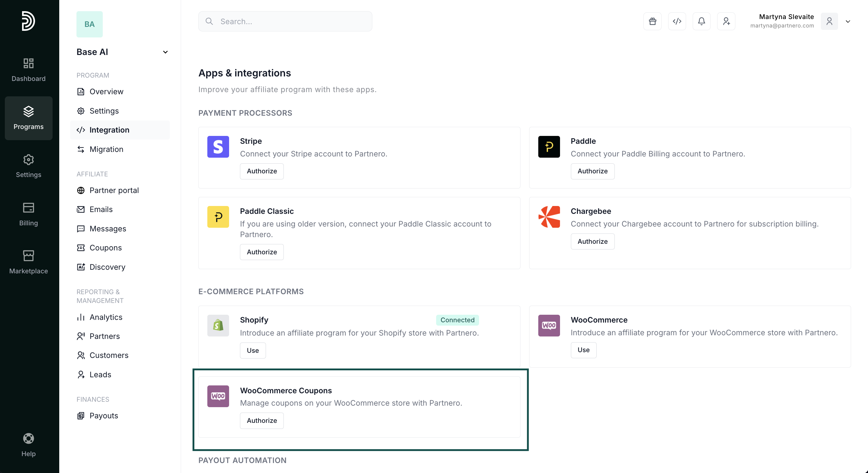Click the user avatar in the header
The height and width of the screenshot is (473, 868).
point(829,21)
